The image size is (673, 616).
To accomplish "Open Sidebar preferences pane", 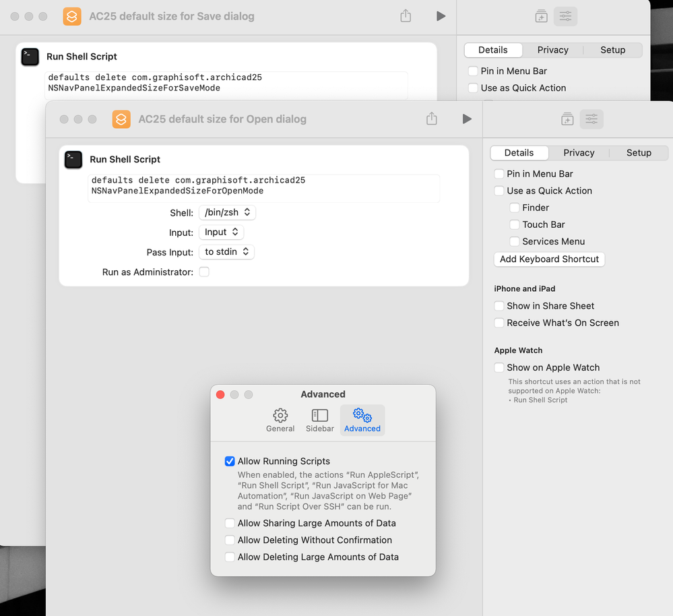I will [320, 421].
